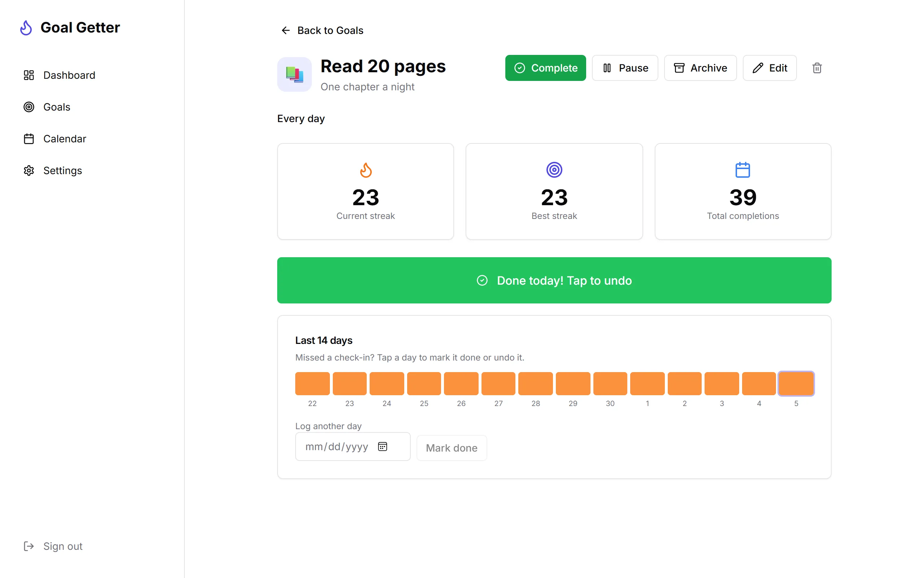The height and width of the screenshot is (578, 924).
Task: Click the books emoji goal icon
Action: pos(295,74)
